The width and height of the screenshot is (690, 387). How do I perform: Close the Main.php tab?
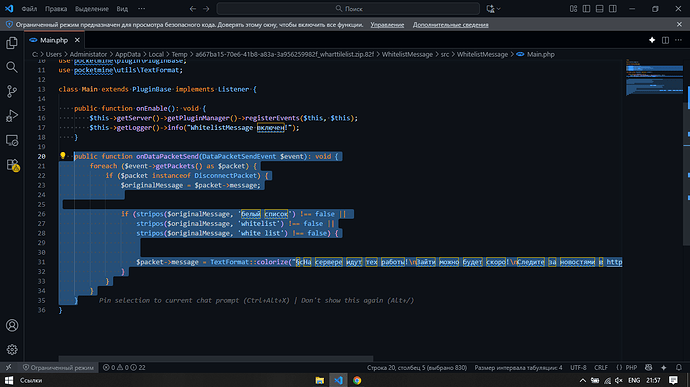(77, 40)
